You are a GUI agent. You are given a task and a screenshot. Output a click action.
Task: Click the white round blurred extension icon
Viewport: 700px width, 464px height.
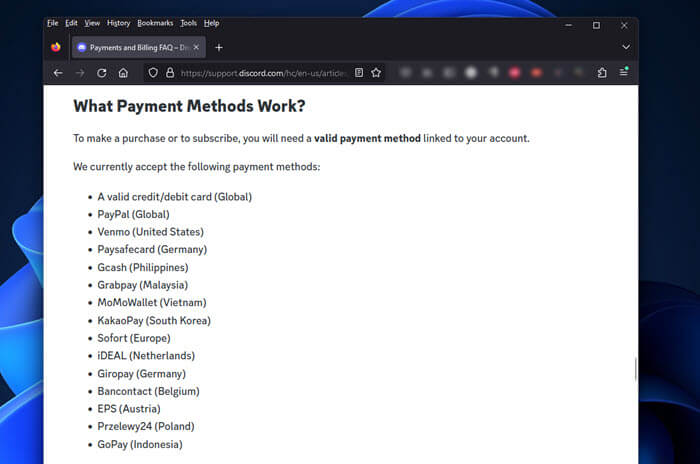471,72
